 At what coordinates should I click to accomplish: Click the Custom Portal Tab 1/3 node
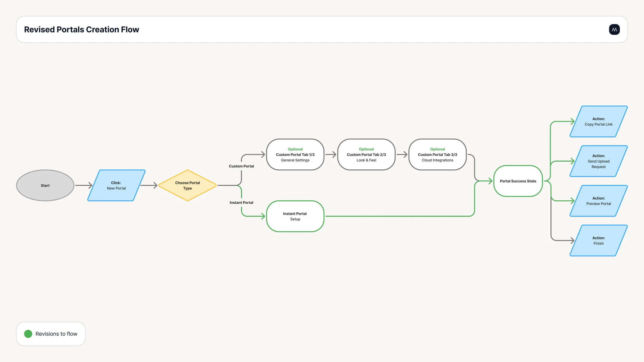[x=295, y=154]
